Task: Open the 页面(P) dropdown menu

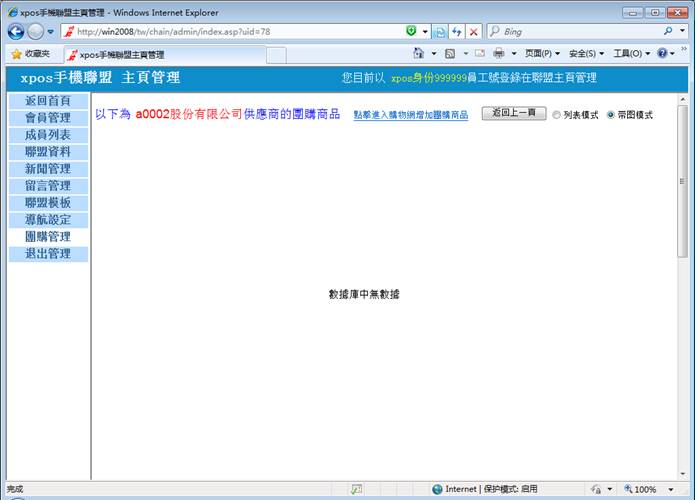Action: [543, 53]
